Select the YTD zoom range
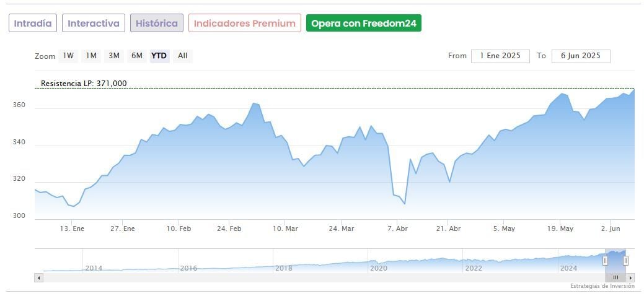The height and width of the screenshot is (296, 644). (x=159, y=56)
